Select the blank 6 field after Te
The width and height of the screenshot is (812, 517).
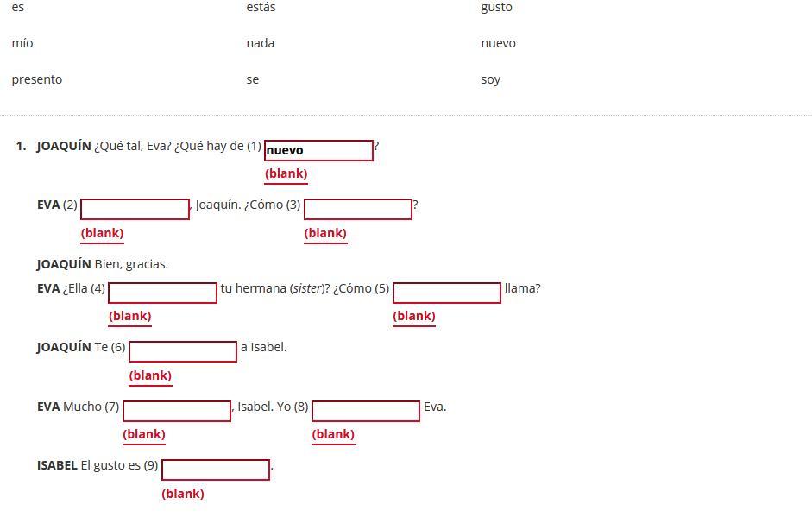pyautogui.click(x=183, y=352)
